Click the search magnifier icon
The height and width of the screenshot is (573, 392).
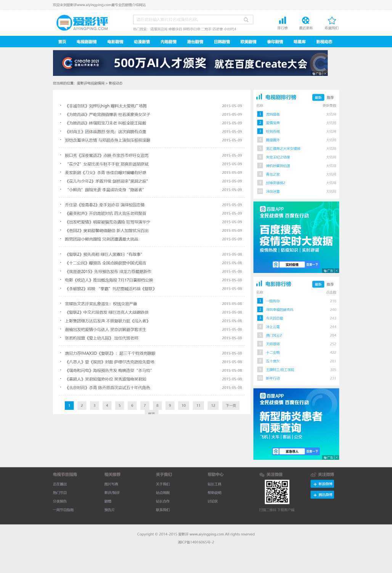pos(246,20)
